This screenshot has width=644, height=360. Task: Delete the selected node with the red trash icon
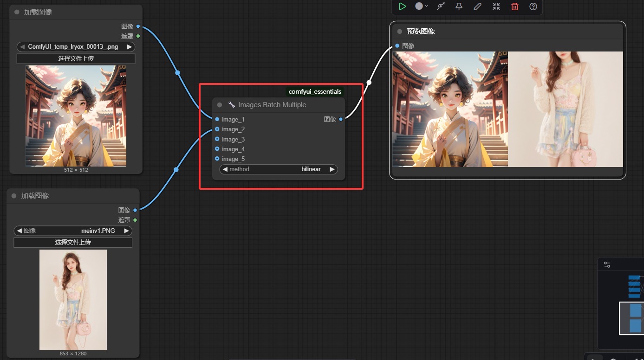514,6
